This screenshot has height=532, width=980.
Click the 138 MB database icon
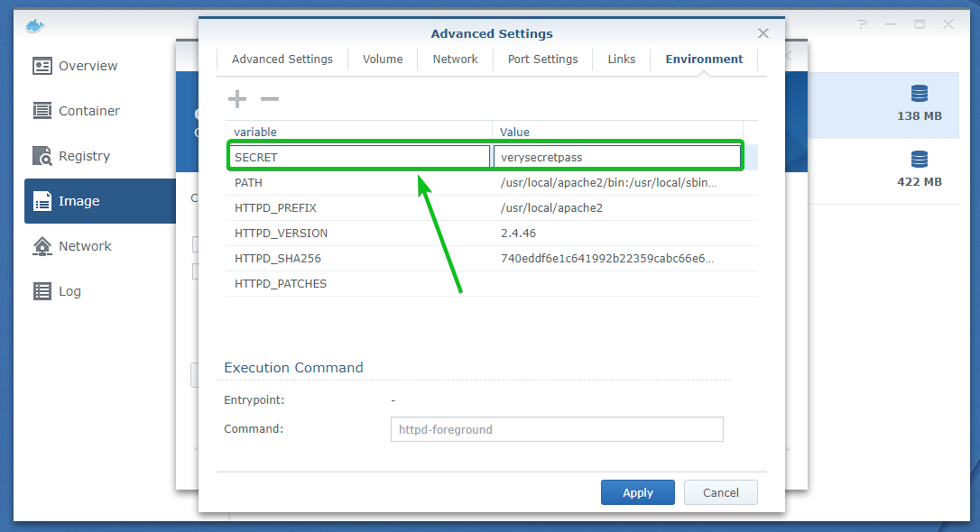point(919,94)
